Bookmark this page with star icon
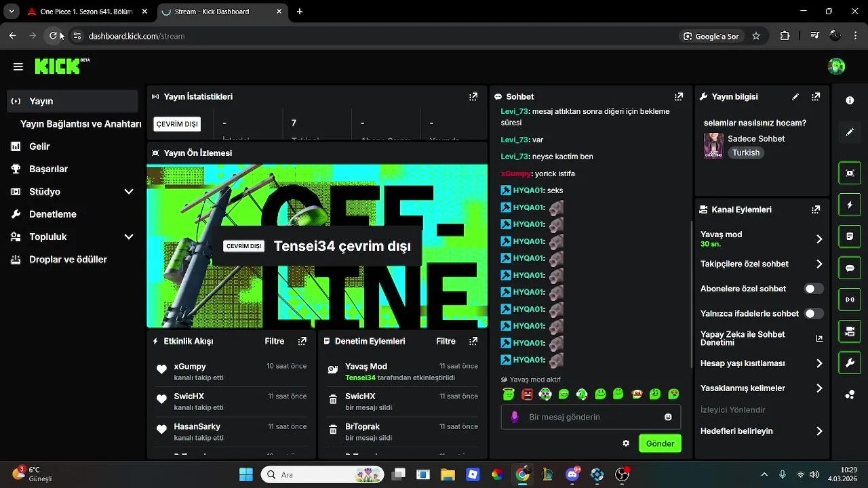Screen dimensions: 868x488 coord(756,36)
